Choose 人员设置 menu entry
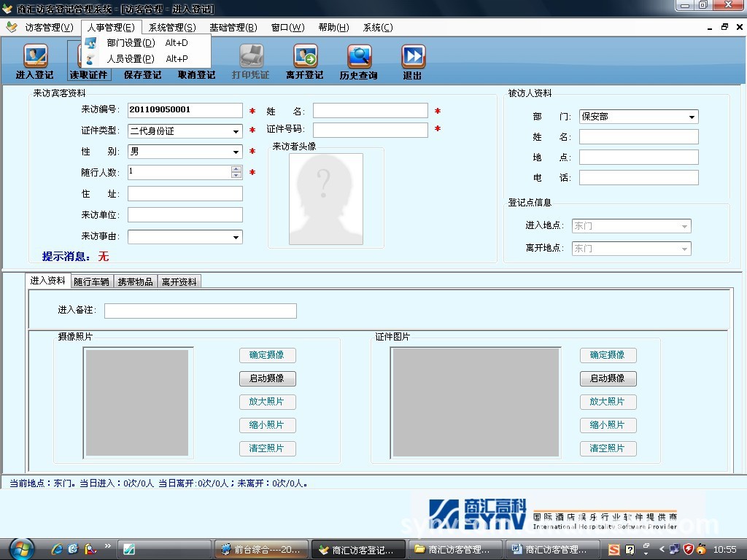This screenshot has width=747, height=560. 131,59
